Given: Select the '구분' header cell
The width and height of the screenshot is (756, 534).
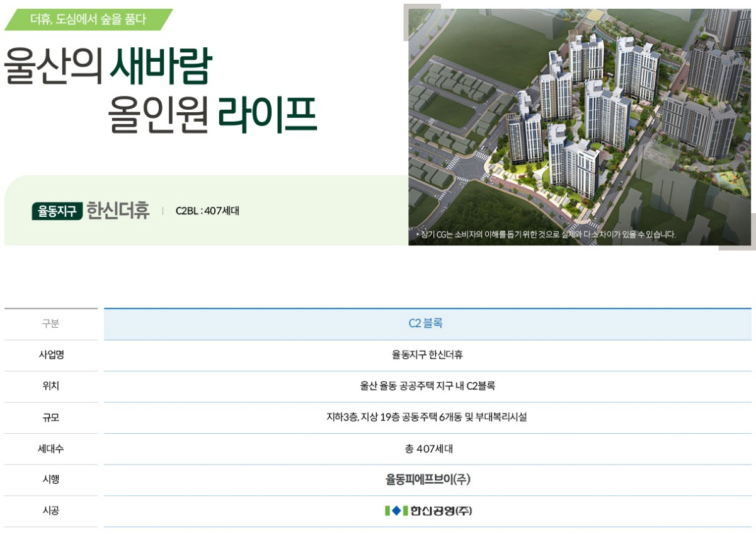Looking at the screenshot, I should [x=50, y=324].
